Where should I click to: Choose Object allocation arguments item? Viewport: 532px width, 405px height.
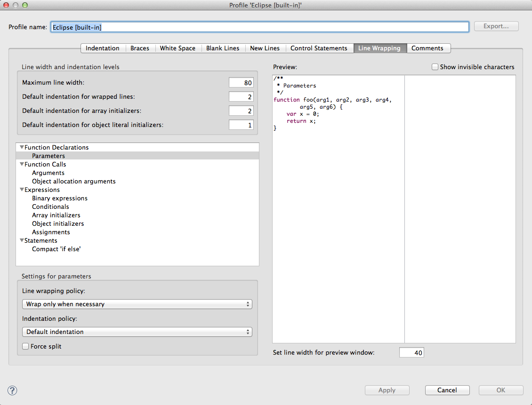[x=74, y=182]
